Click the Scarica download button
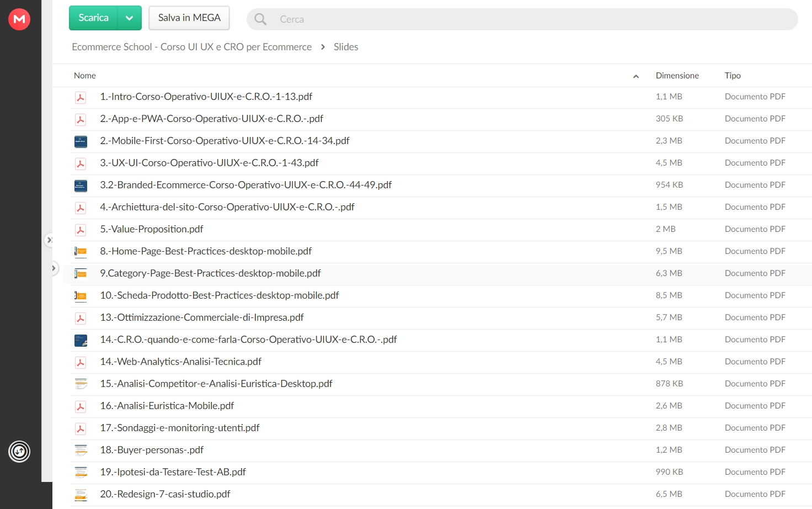 (x=94, y=18)
